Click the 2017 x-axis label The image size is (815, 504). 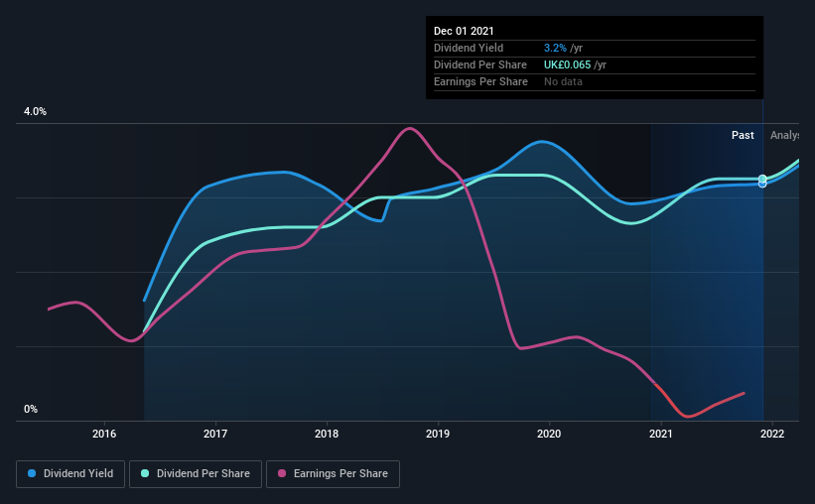pyautogui.click(x=215, y=434)
